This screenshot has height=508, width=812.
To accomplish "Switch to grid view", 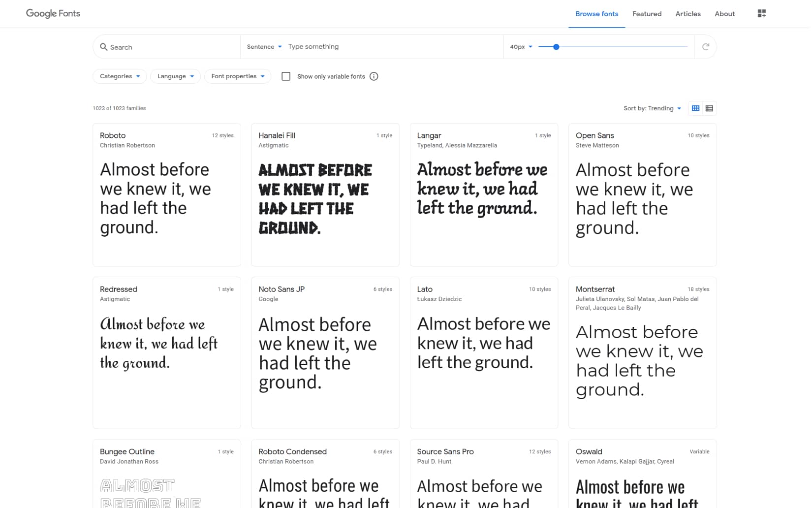I will click(695, 108).
